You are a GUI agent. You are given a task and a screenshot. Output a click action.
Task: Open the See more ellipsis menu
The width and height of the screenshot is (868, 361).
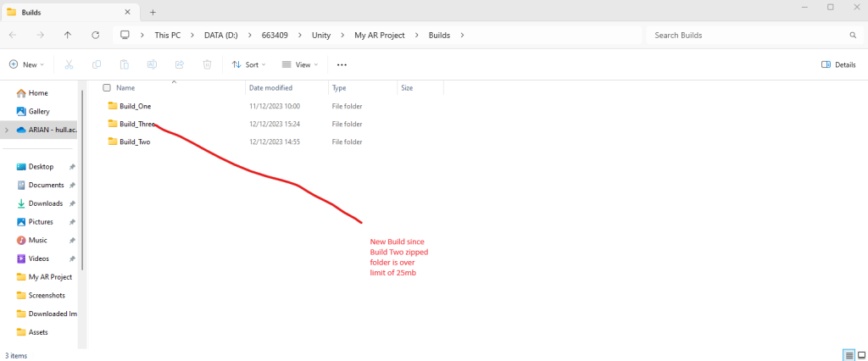click(x=342, y=64)
